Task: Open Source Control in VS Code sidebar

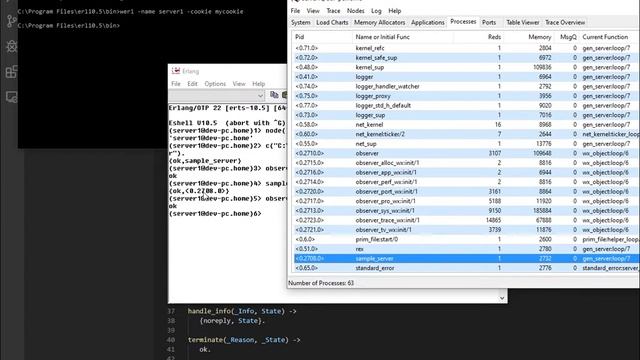Action: 11,20
